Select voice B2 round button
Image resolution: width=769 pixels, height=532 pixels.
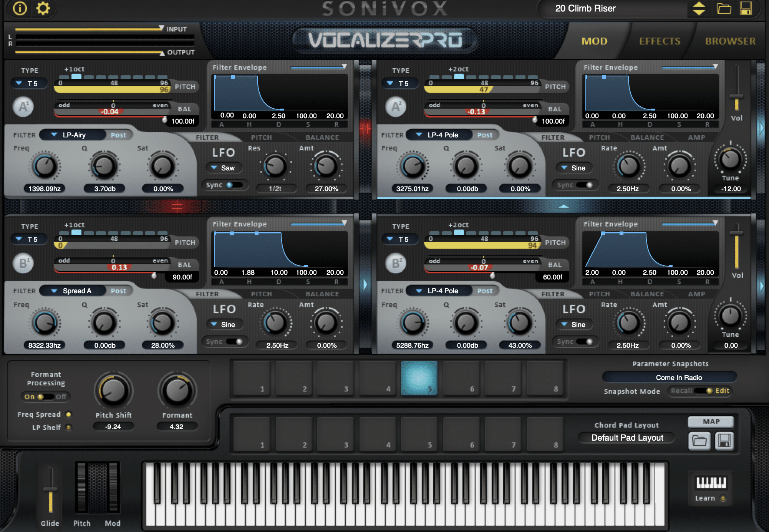tap(396, 263)
